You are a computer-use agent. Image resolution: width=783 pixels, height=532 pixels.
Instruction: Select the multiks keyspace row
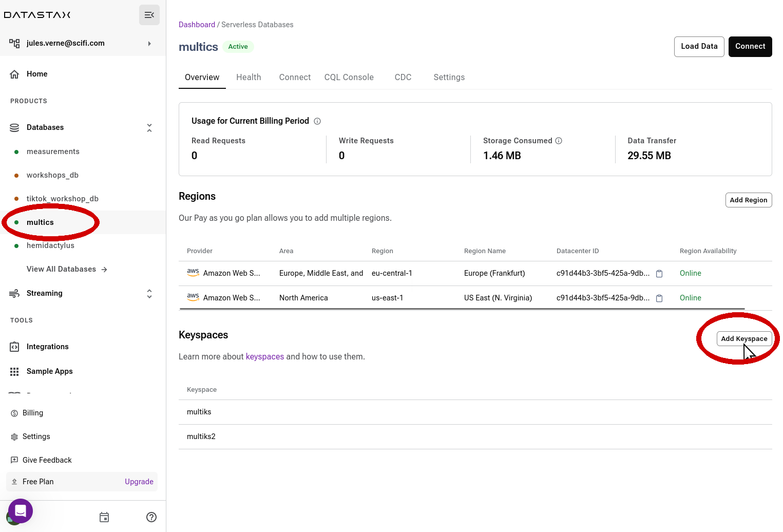[x=475, y=412]
